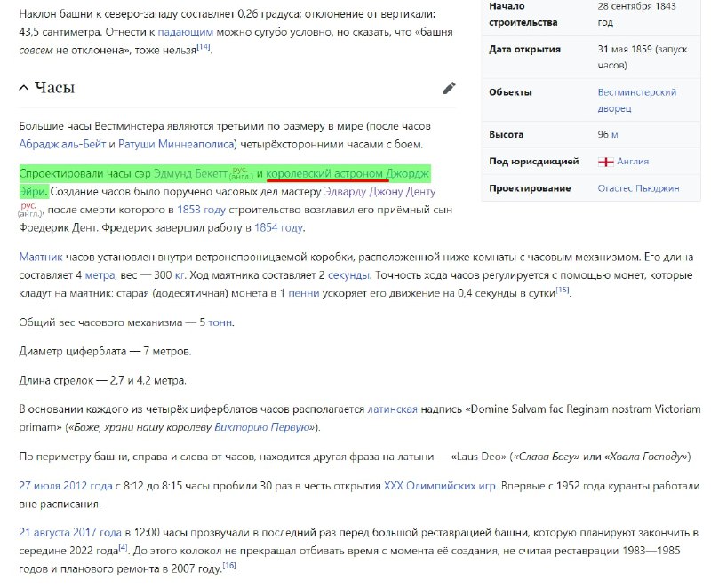The image size is (711, 588).
Task: Click the кг unit link
Action: 180,275
